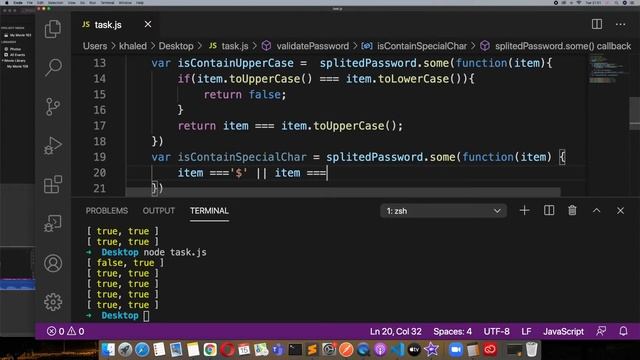Change the UTF-8 file encoding
This screenshot has height=360, width=640.
pyautogui.click(x=496, y=331)
